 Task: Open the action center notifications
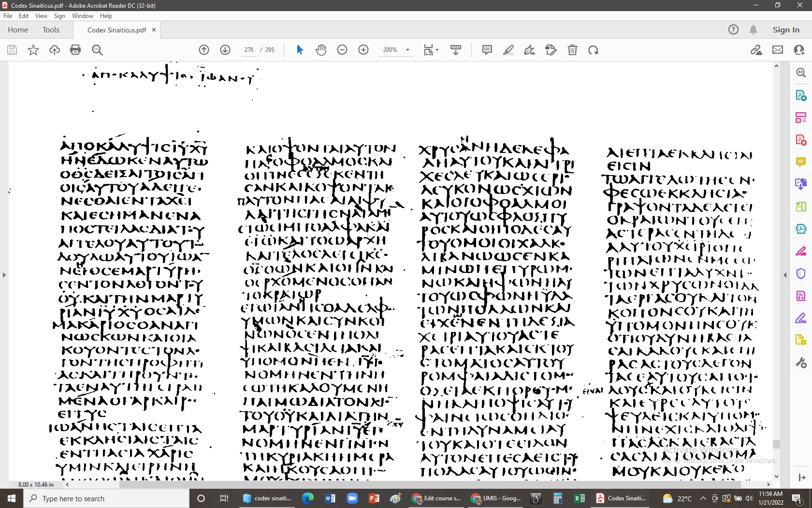click(797, 498)
